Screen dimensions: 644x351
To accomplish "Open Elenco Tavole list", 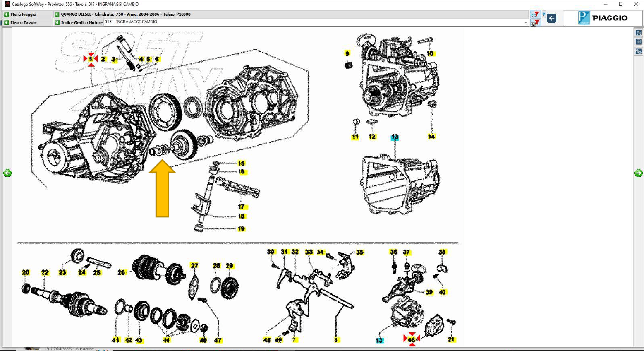I will pyautogui.click(x=23, y=23).
